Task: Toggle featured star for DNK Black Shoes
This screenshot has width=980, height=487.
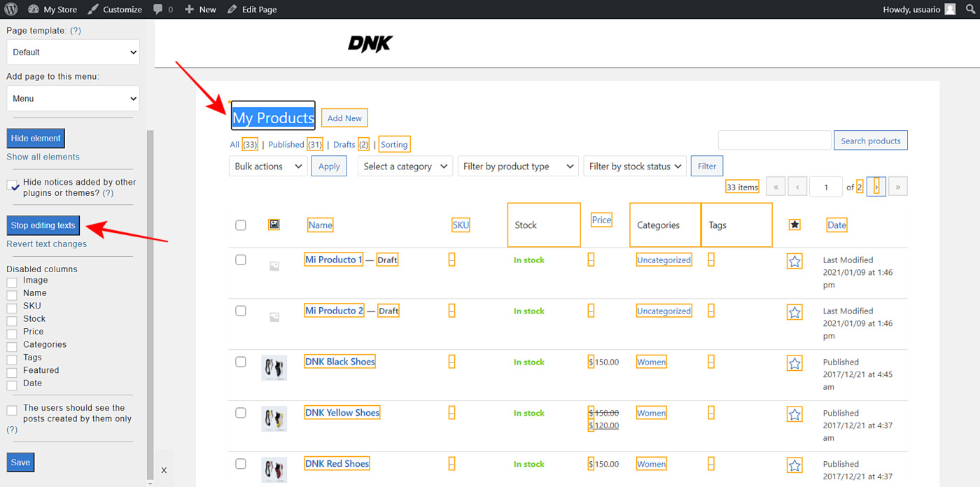Action: coord(794,363)
